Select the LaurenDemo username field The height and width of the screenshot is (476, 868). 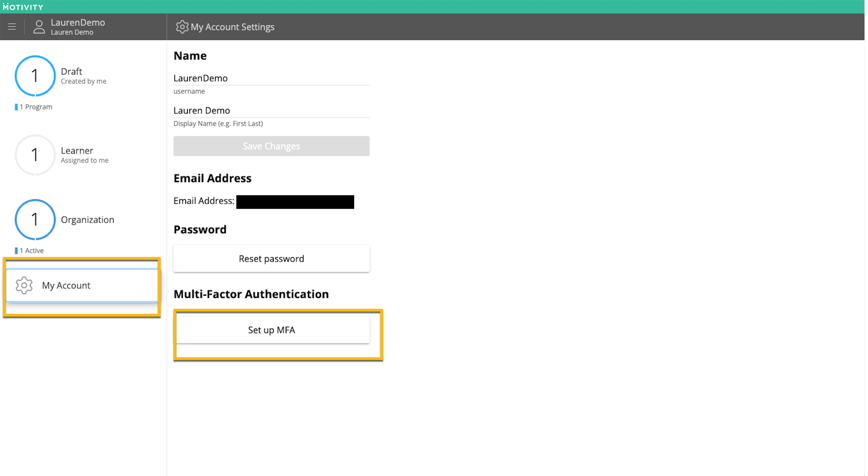tap(271, 78)
